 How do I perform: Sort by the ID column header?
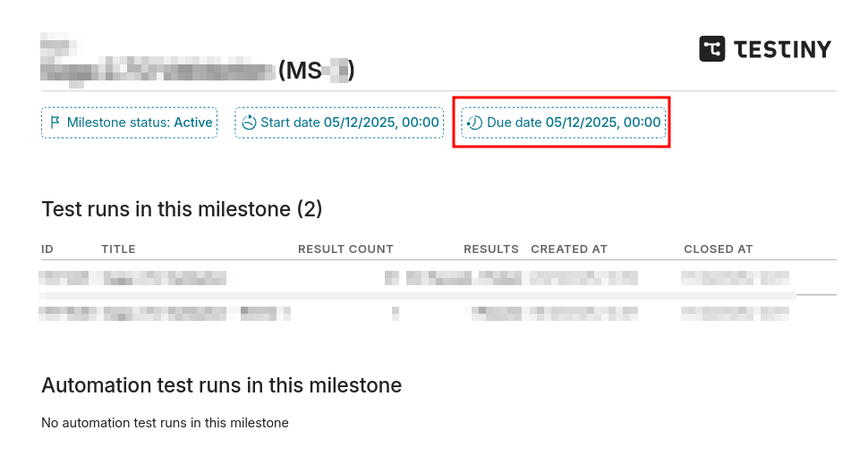click(x=47, y=249)
